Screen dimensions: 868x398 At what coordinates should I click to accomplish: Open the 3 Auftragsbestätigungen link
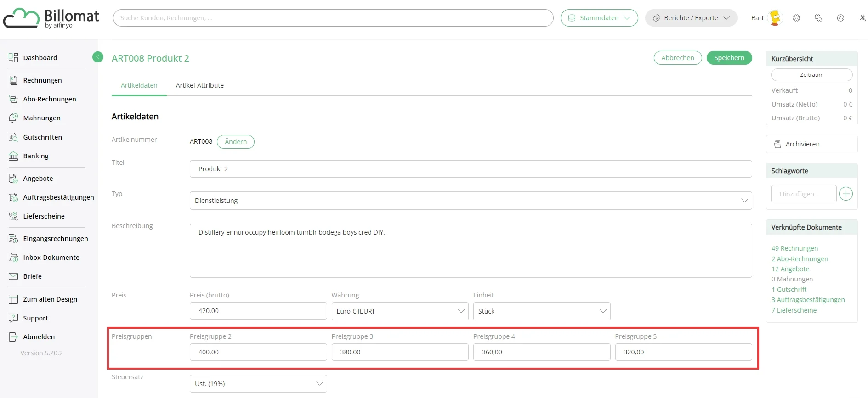(808, 300)
